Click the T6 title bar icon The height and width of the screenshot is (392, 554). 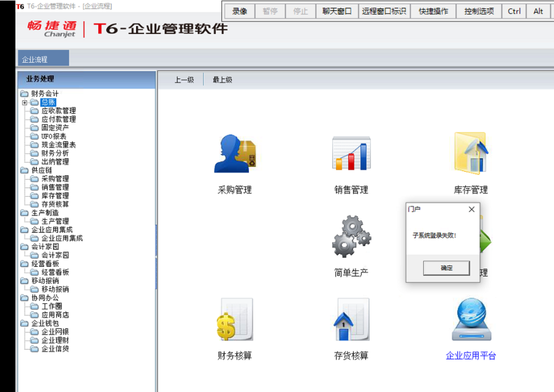(20, 6)
